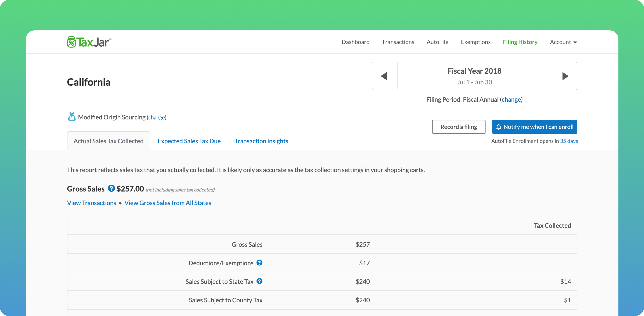This screenshot has height=316, width=644.
Task: Switch to Expected Sales Tax Due tab
Action: 189,141
